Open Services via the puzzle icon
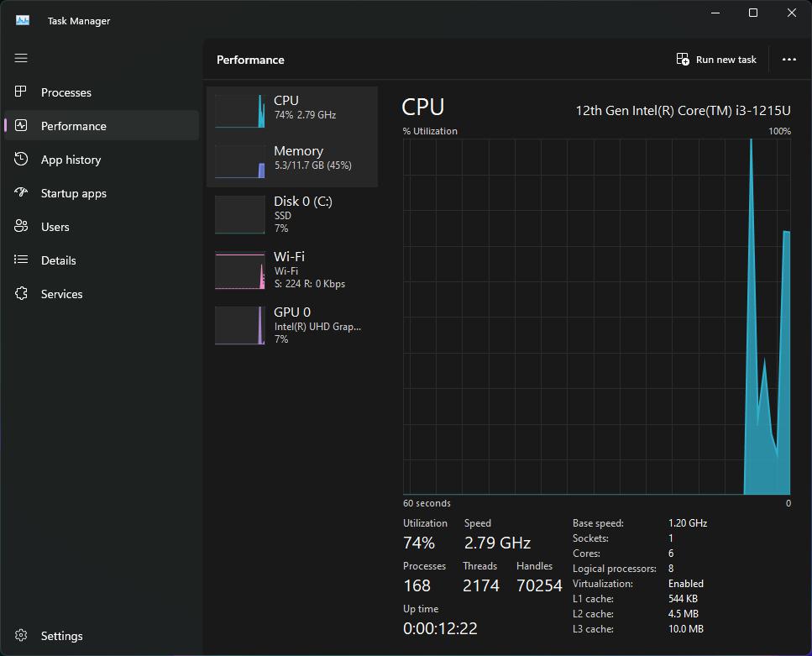The image size is (812, 656). 22,294
